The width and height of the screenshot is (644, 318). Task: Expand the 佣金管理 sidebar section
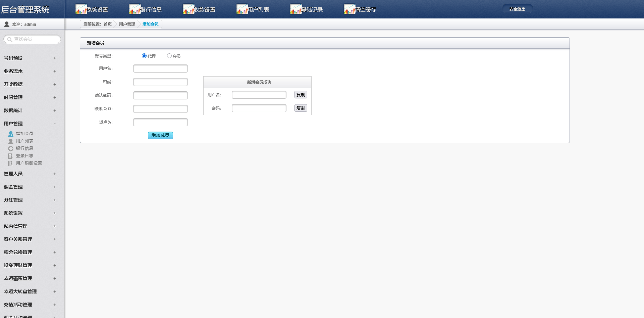(x=55, y=187)
